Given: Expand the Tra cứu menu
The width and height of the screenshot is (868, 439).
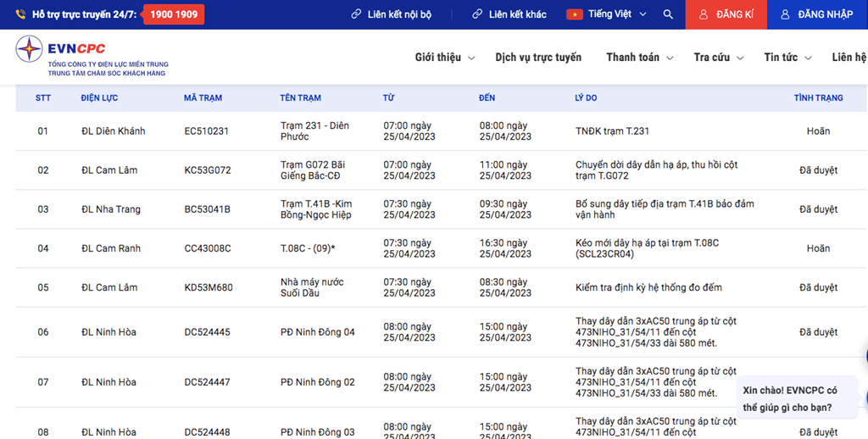Looking at the screenshot, I should 718,58.
